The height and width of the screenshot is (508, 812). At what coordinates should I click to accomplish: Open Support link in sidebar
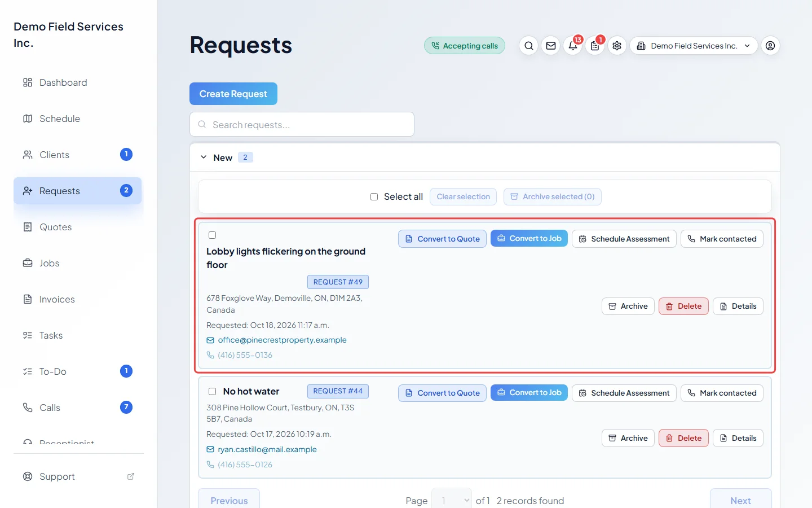(78, 476)
